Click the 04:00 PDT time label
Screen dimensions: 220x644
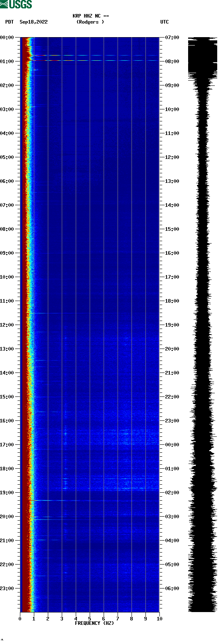[7, 133]
